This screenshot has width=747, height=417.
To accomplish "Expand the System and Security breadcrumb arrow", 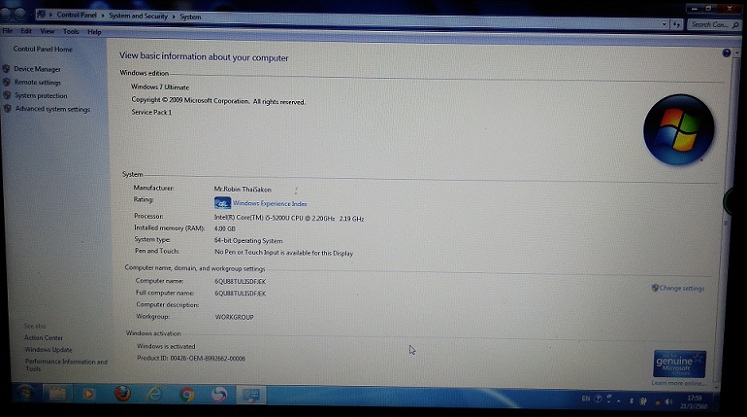I will [173, 17].
